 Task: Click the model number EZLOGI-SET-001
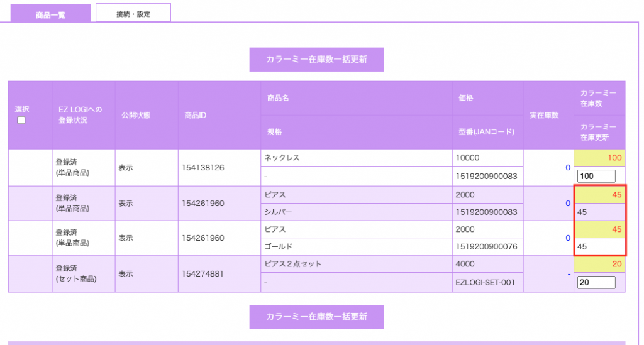486,283
